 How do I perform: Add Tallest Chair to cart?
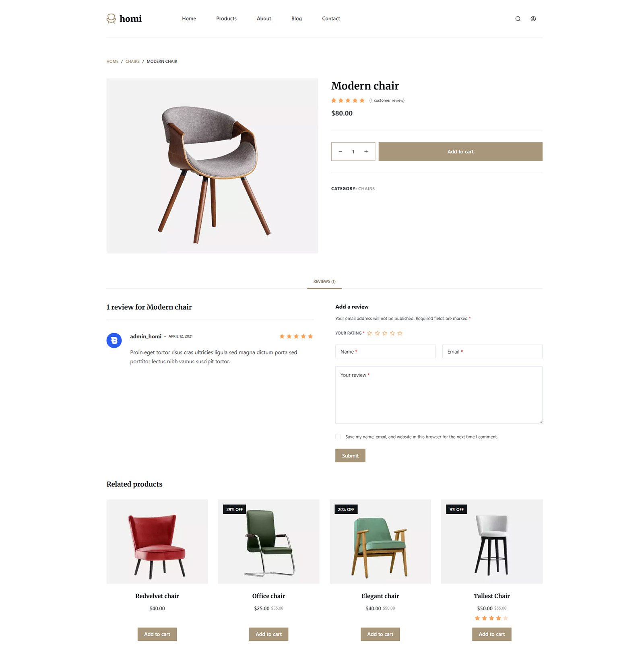[x=491, y=634]
